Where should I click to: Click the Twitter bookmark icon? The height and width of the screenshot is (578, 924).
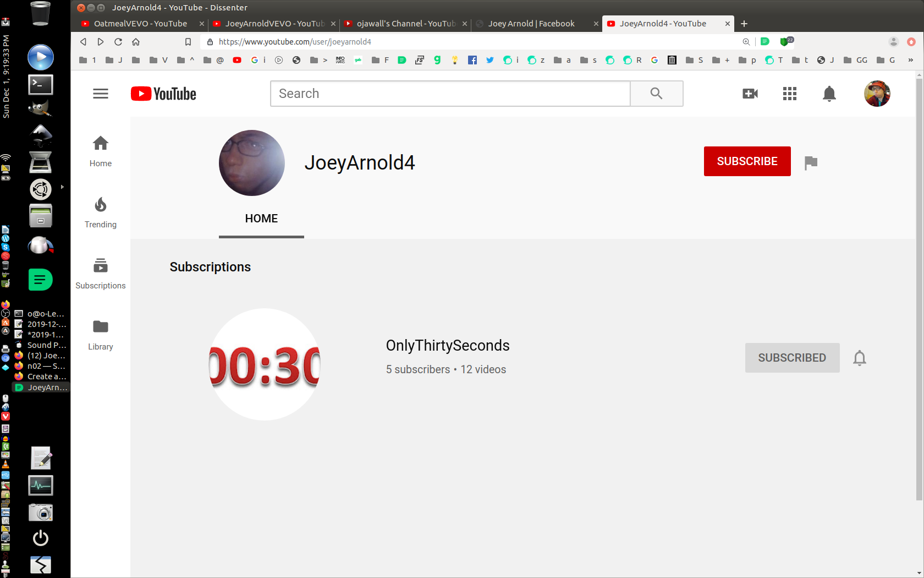coord(490,60)
